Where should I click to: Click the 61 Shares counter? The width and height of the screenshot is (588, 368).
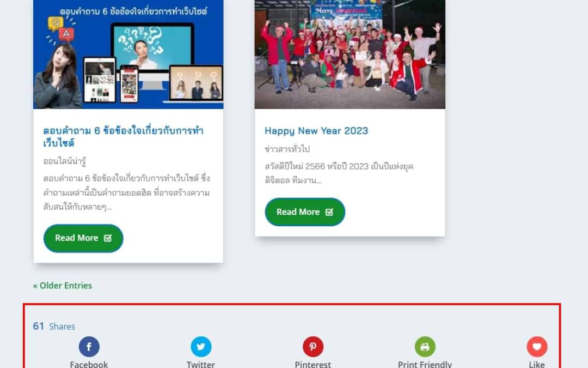tap(54, 327)
